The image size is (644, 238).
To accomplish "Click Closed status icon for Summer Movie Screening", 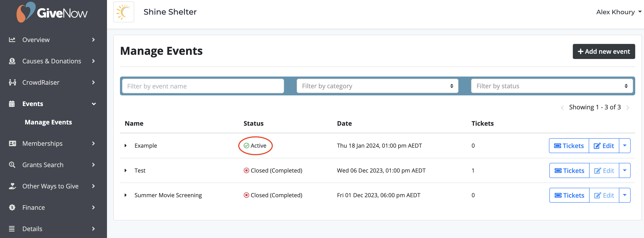I will [246, 195].
